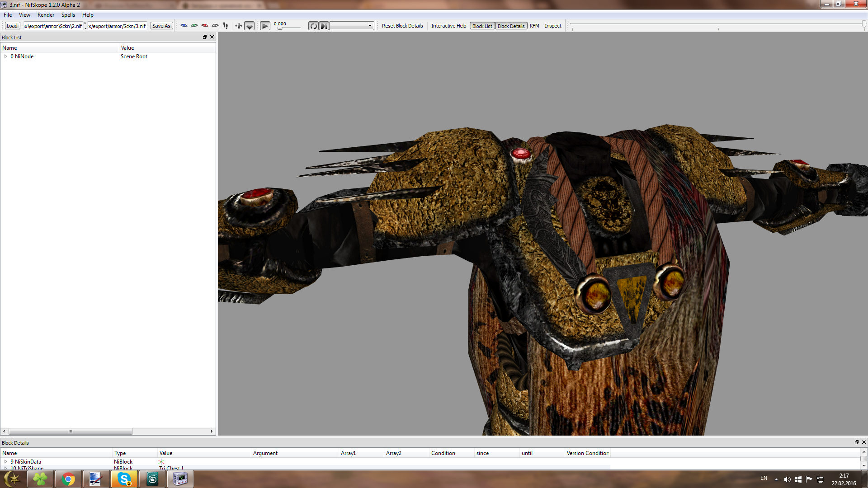The width and height of the screenshot is (868, 488).
Task: Open the Render menu
Action: pos(46,15)
